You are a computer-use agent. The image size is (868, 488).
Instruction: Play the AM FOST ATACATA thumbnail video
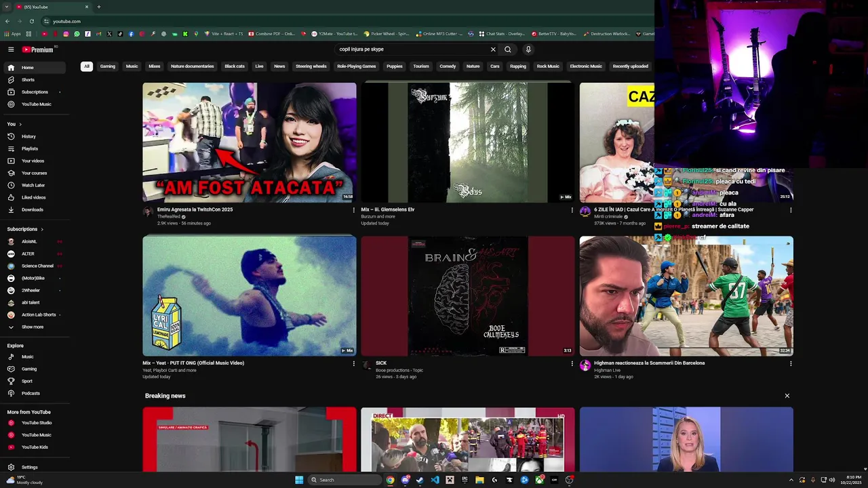[249, 142]
